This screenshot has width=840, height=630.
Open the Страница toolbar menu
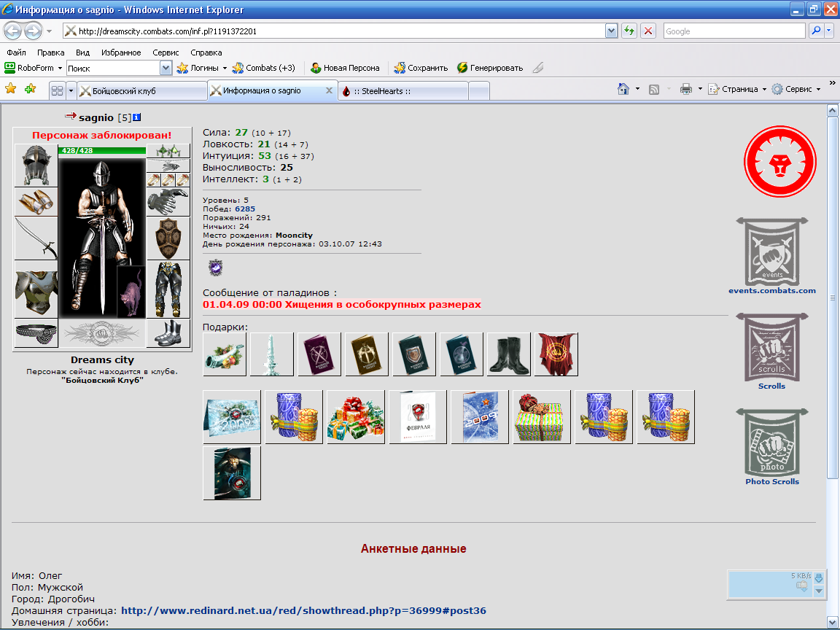click(737, 89)
